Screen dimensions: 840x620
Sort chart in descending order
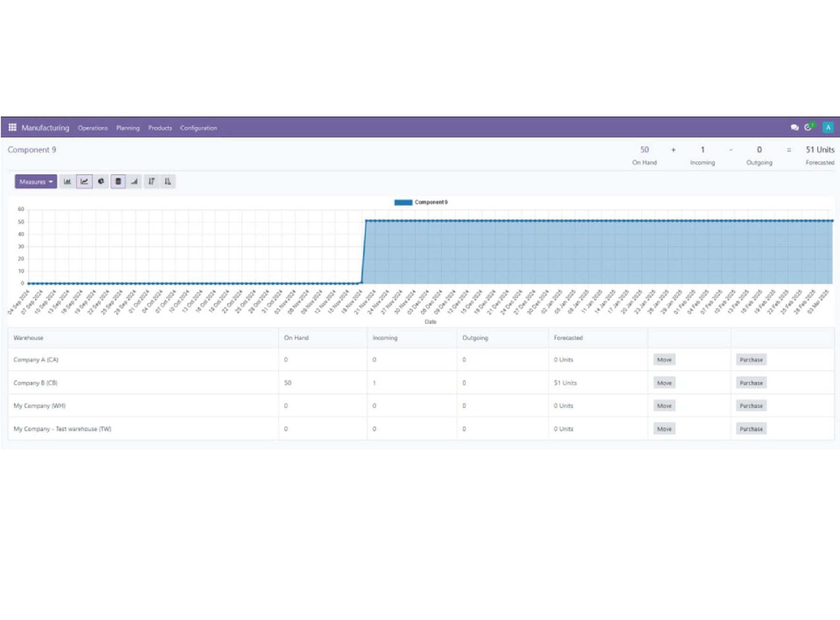click(151, 182)
